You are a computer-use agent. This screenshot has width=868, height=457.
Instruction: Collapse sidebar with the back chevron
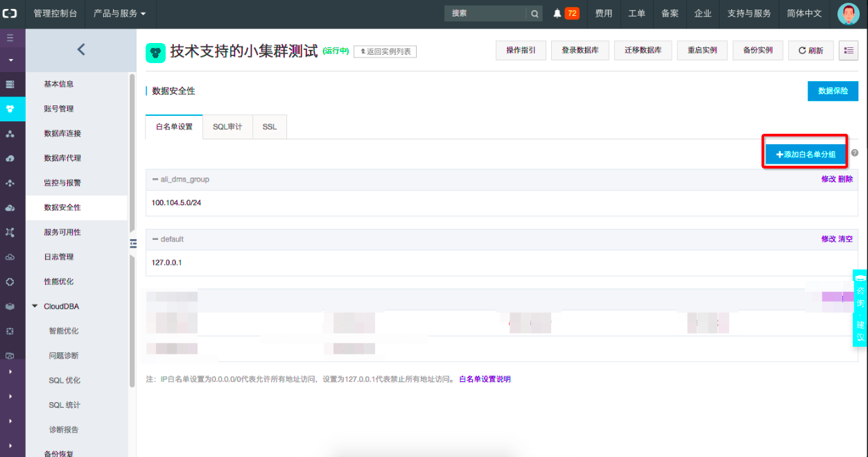click(81, 49)
